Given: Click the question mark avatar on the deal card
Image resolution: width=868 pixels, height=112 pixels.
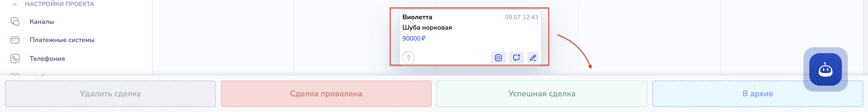Looking at the screenshot, I should (408, 58).
